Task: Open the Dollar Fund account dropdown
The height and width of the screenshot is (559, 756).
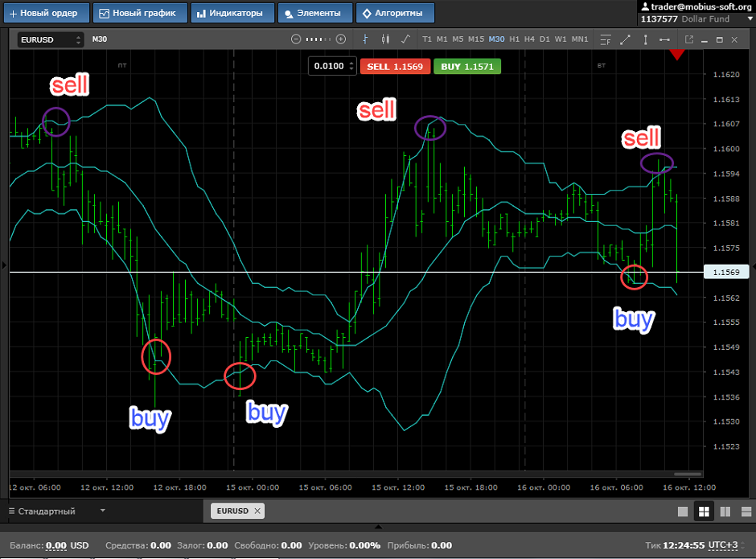Action: tap(750, 18)
